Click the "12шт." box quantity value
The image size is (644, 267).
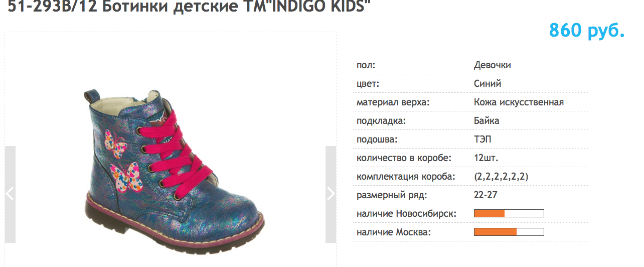(x=486, y=158)
